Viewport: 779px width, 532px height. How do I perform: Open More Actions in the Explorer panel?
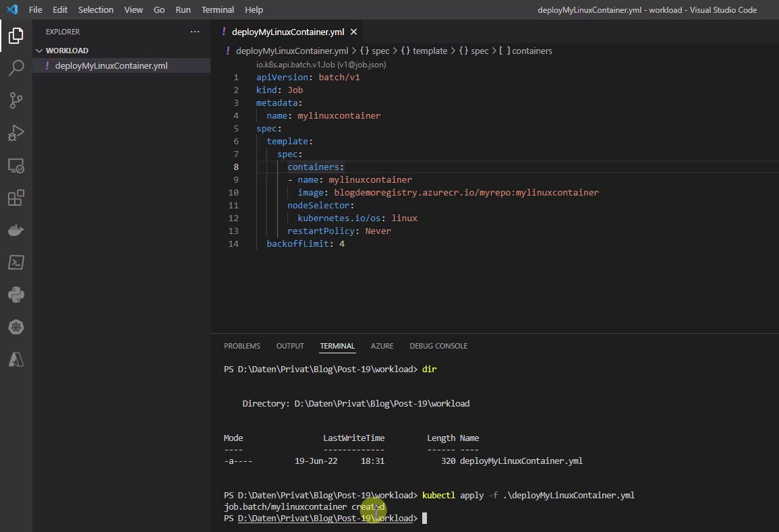194,31
